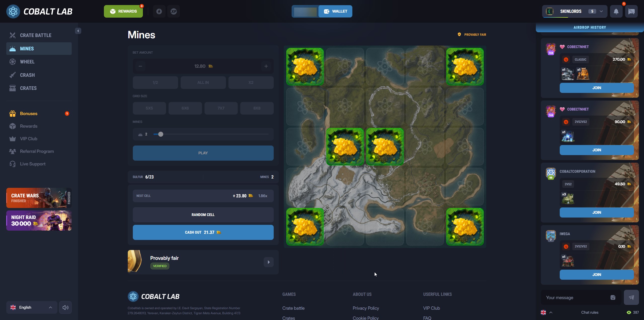Click the lightning bolt icon in header
This screenshot has height=320, width=644.
click(159, 11)
